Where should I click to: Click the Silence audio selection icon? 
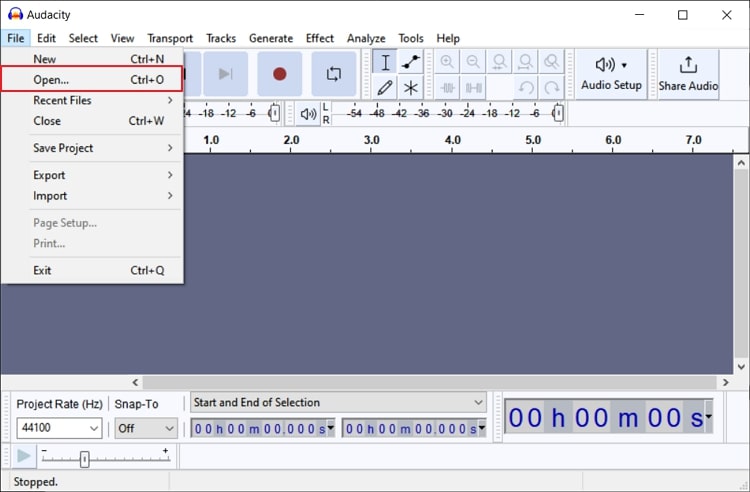[473, 88]
